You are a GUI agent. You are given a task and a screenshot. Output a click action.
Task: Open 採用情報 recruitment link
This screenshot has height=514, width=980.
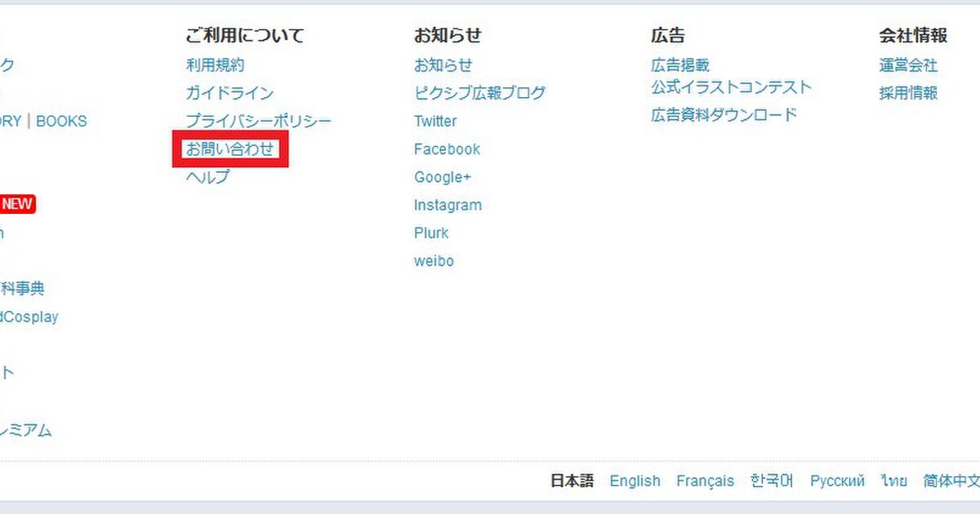[x=908, y=93]
